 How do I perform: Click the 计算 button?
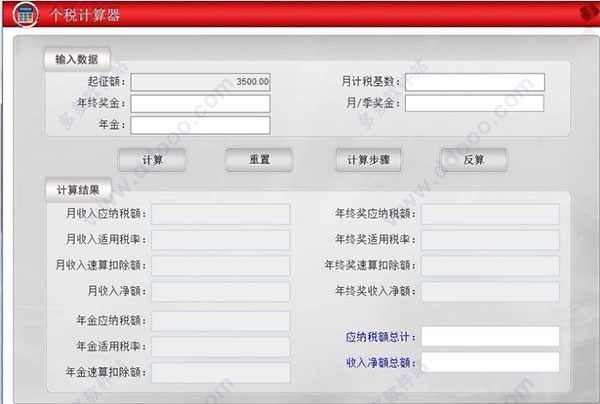pyautogui.click(x=152, y=160)
